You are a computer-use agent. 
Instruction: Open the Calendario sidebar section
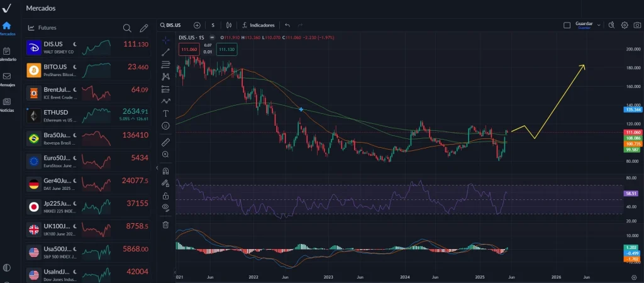point(6,54)
